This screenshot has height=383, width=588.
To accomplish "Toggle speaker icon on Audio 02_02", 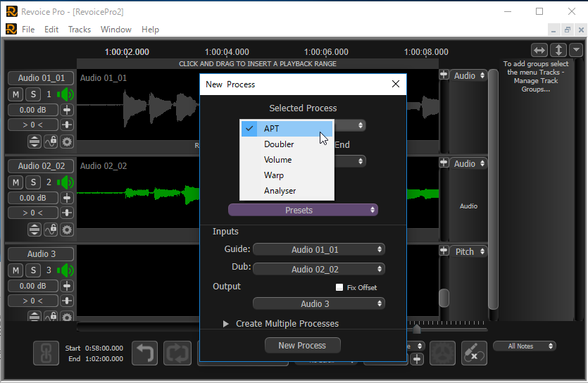I will coord(65,182).
